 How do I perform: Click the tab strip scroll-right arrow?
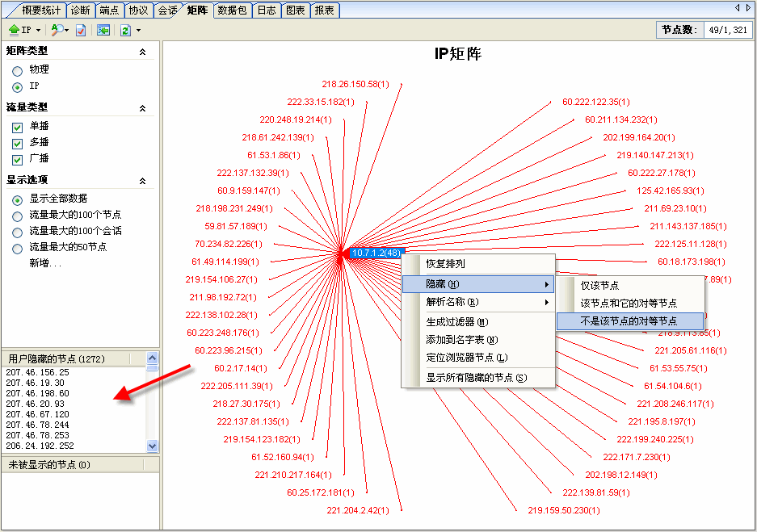pos(748,8)
